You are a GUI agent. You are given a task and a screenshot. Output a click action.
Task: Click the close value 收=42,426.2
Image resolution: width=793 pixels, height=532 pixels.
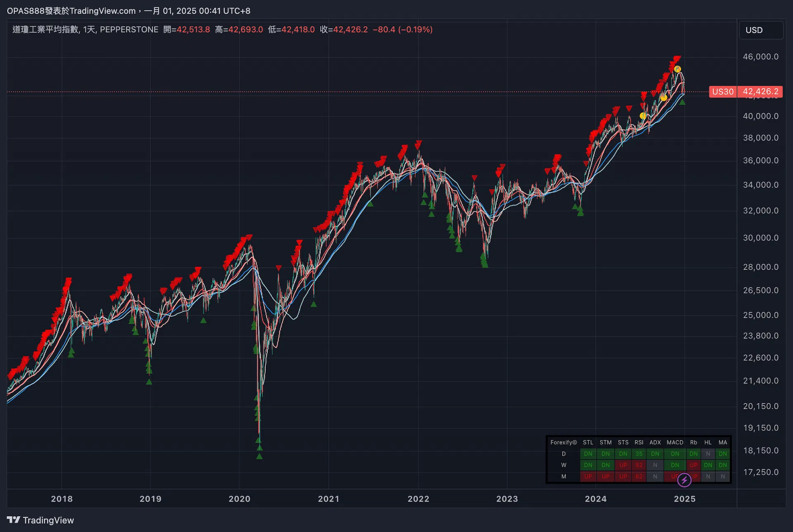(344, 30)
